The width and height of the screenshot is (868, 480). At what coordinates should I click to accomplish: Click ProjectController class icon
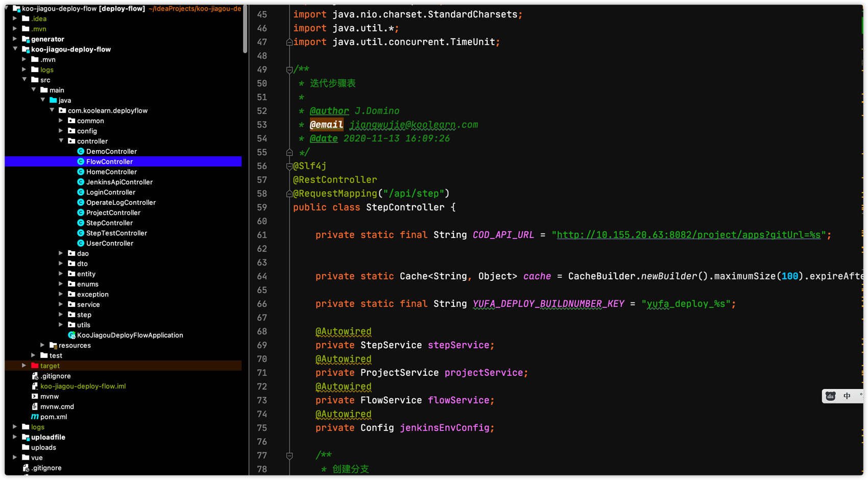[x=81, y=212]
